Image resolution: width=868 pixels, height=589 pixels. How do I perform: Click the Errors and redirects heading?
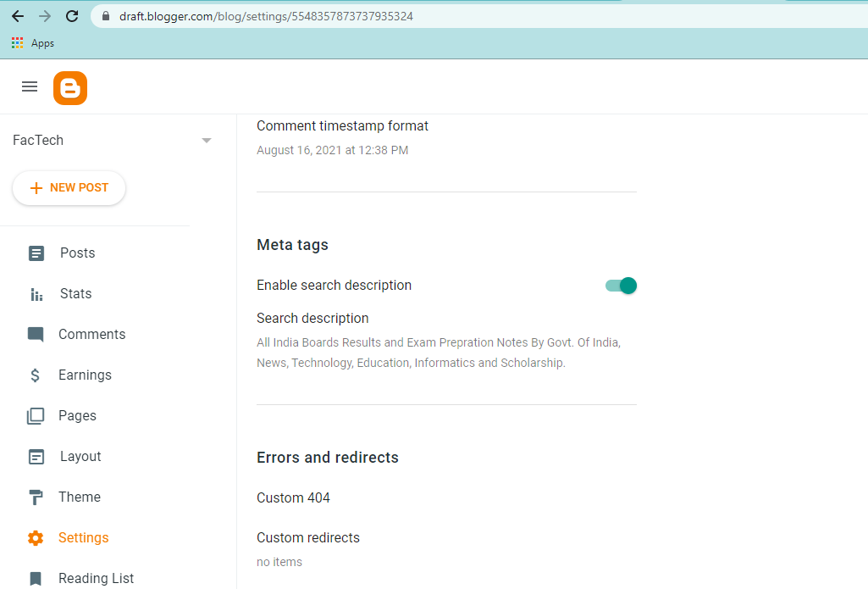coord(328,457)
